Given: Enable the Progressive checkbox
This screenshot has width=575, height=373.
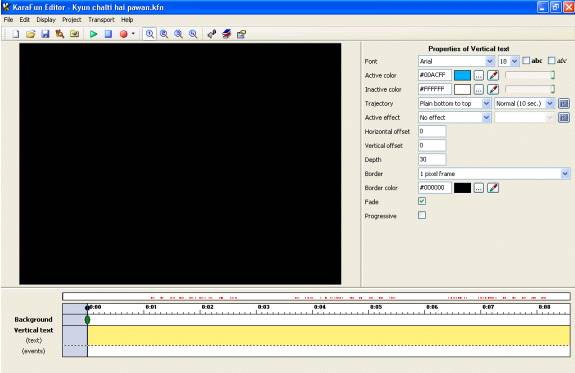Looking at the screenshot, I should click(422, 215).
